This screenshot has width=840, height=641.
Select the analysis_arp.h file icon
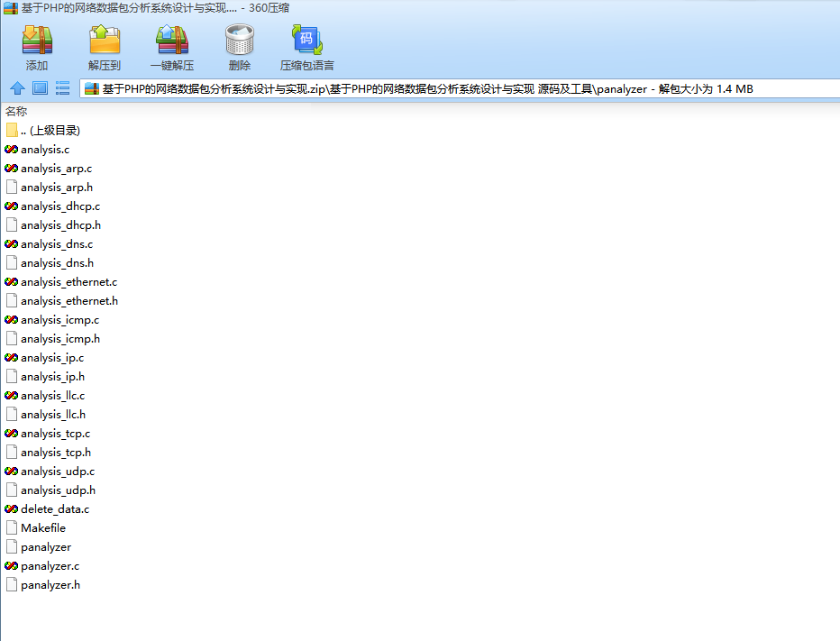click(x=11, y=187)
